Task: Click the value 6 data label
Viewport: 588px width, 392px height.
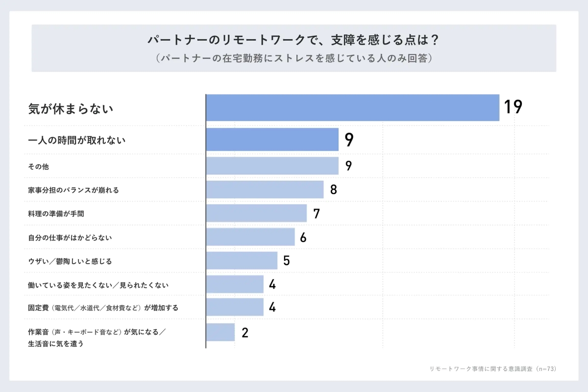Action: click(303, 238)
